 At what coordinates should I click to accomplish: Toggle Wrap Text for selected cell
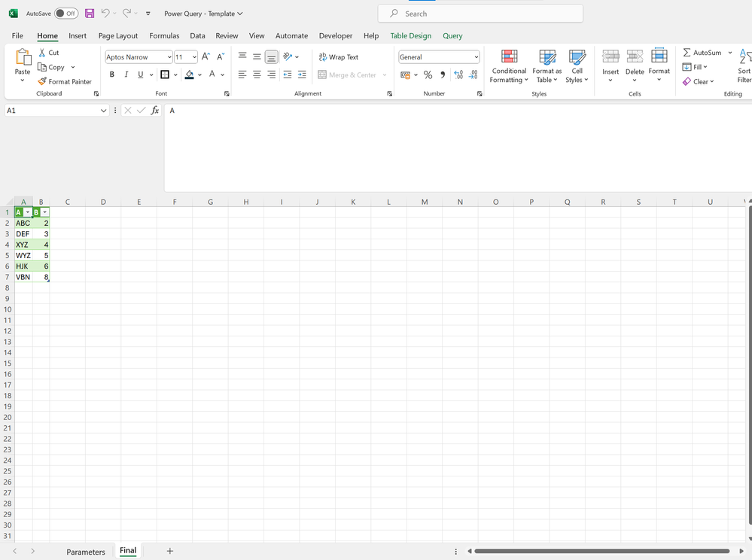[338, 57]
